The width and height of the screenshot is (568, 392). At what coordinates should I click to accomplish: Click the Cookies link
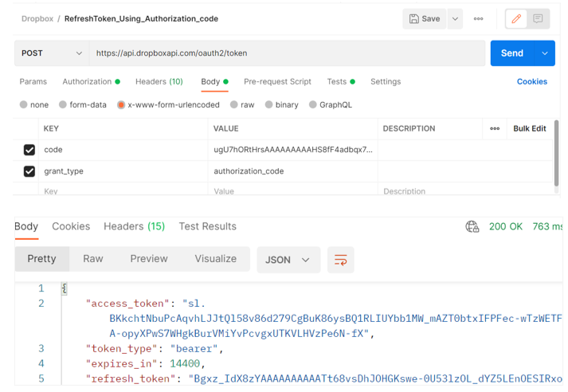(x=531, y=81)
